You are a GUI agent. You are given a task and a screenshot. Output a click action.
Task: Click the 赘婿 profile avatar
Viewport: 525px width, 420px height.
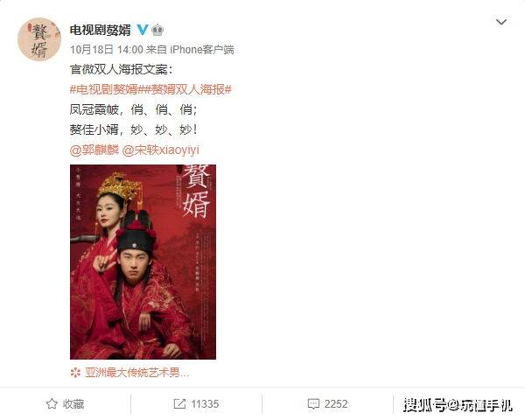click(x=39, y=39)
